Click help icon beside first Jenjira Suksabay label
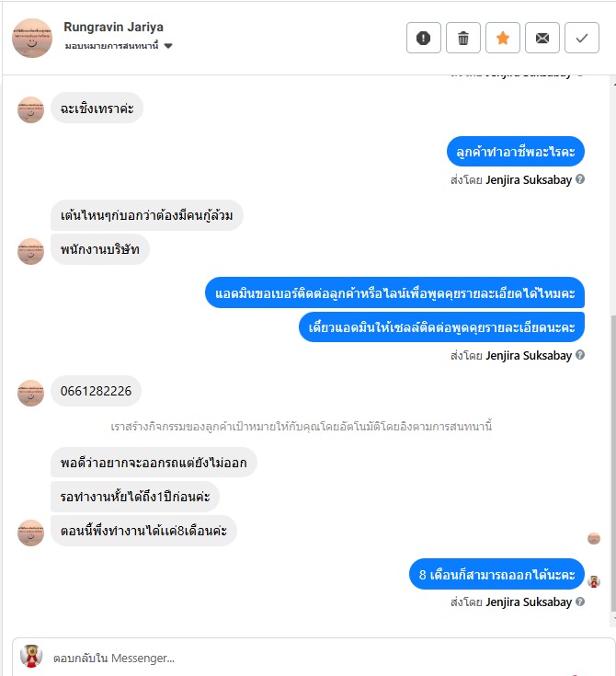Screen dimensions: 616x676 (x=580, y=179)
